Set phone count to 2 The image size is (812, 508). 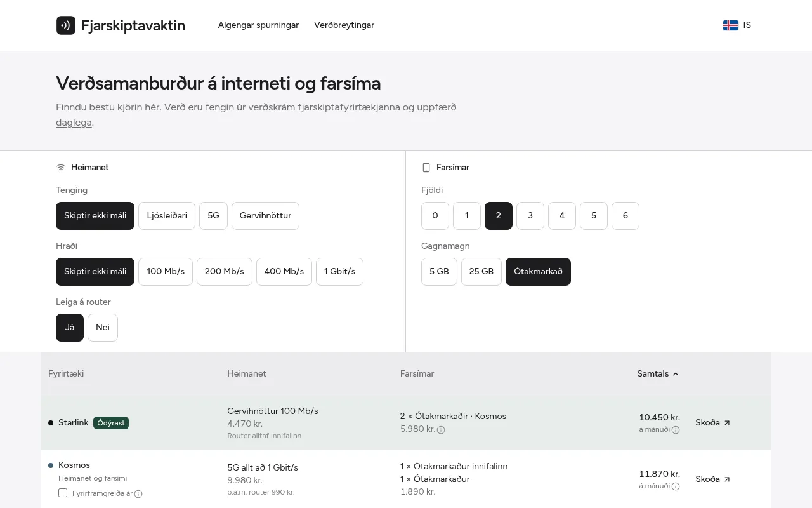pyautogui.click(x=499, y=216)
